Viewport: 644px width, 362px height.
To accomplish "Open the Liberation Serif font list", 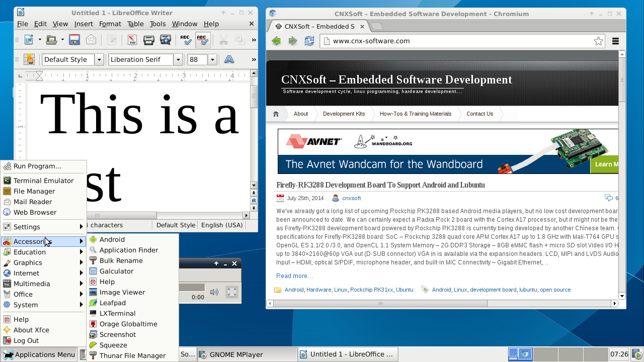I will click(178, 59).
